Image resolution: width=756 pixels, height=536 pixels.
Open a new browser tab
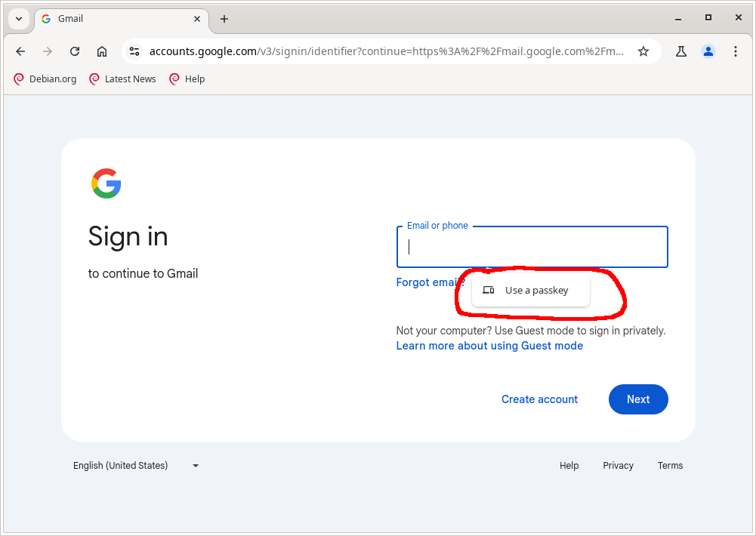224,19
